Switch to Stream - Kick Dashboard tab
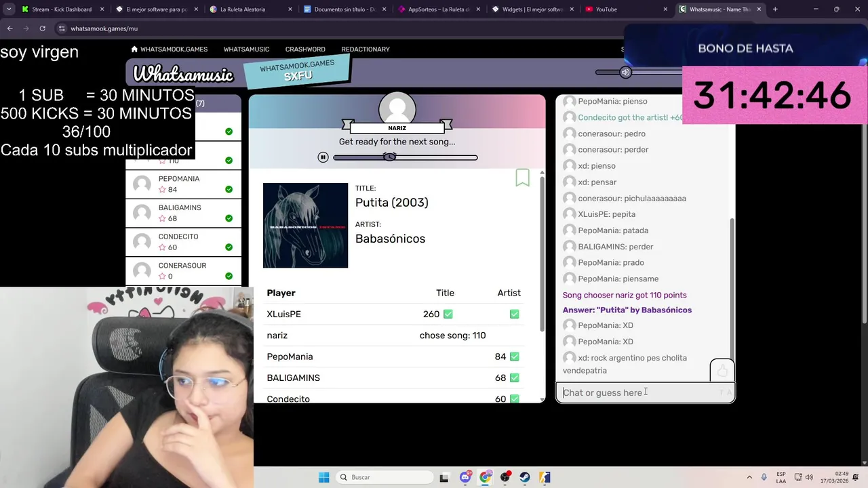Viewport: 868px width, 488px height. pyautogui.click(x=63, y=9)
